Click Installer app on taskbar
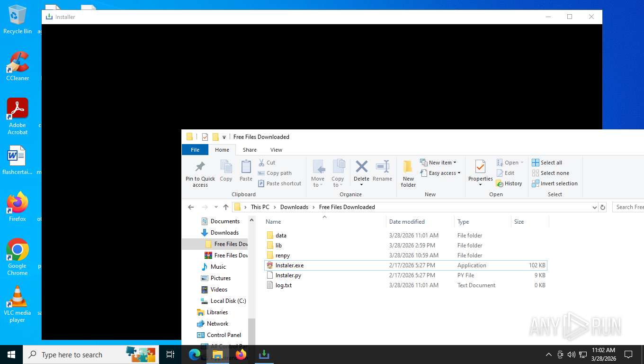The height and width of the screenshot is (364, 644). click(264, 355)
